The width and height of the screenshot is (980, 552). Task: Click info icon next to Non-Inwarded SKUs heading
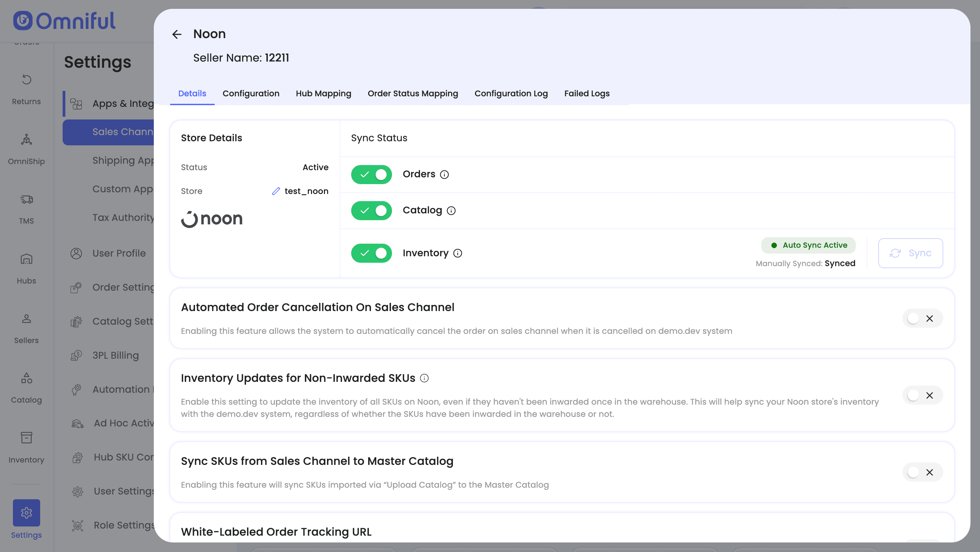pos(424,378)
